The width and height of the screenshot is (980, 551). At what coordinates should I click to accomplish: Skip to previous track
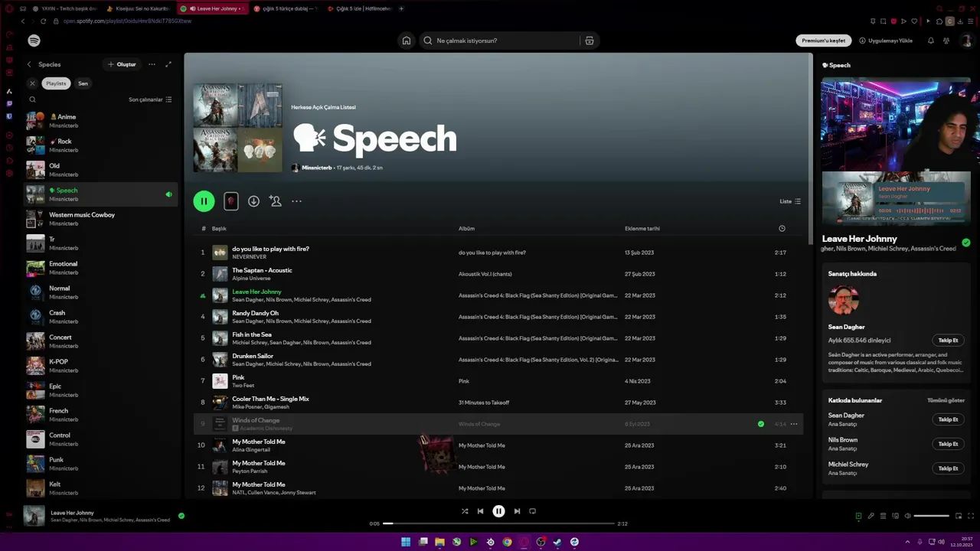(x=480, y=511)
